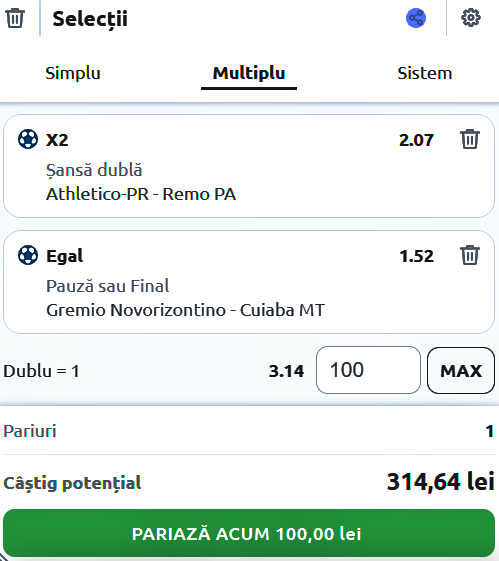Screen dimensions: 499x561
Task: Click football icon beside Egal
Action: pos(28,255)
